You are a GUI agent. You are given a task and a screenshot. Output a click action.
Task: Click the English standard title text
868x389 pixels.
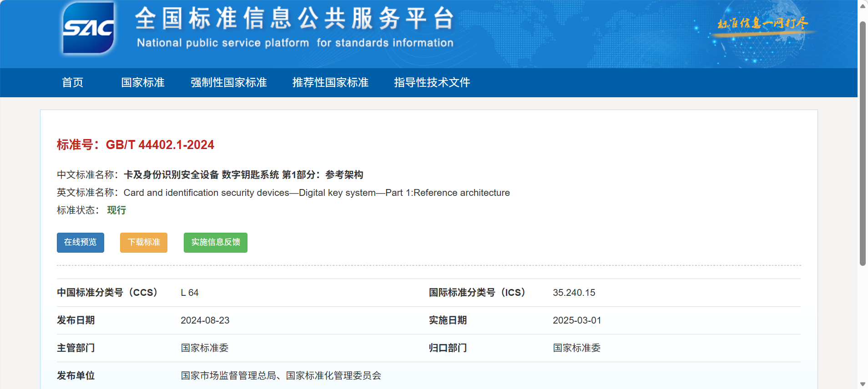317,193
